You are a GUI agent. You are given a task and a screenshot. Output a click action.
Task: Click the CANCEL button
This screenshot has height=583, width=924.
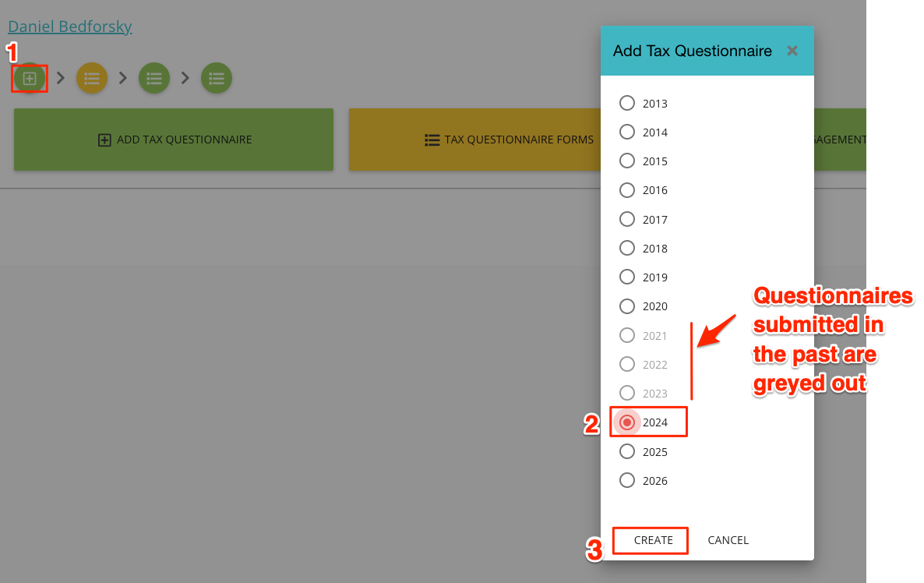coord(728,540)
